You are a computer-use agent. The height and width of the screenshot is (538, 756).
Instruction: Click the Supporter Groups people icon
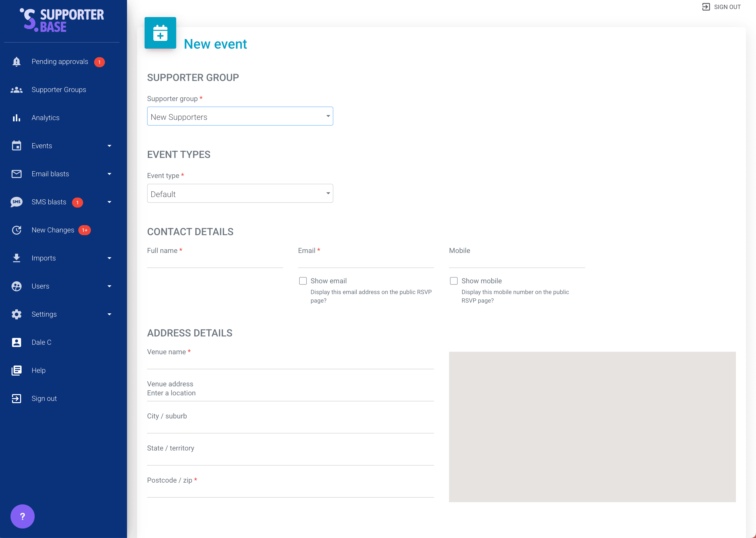click(x=16, y=90)
